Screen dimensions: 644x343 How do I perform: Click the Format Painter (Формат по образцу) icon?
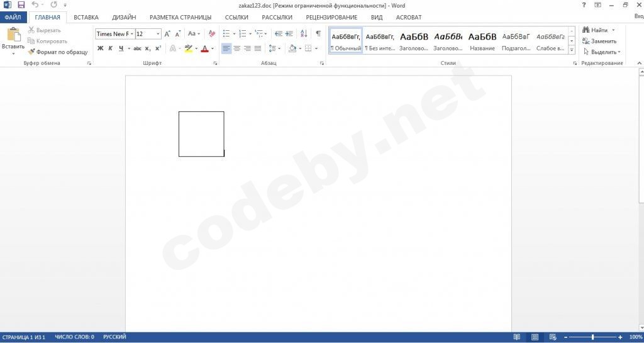(31, 52)
